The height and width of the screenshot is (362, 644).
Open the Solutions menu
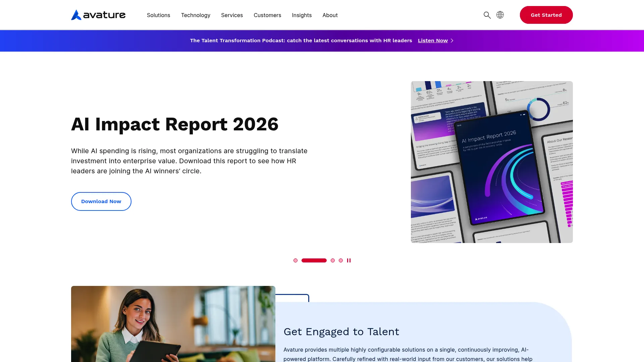(x=158, y=15)
